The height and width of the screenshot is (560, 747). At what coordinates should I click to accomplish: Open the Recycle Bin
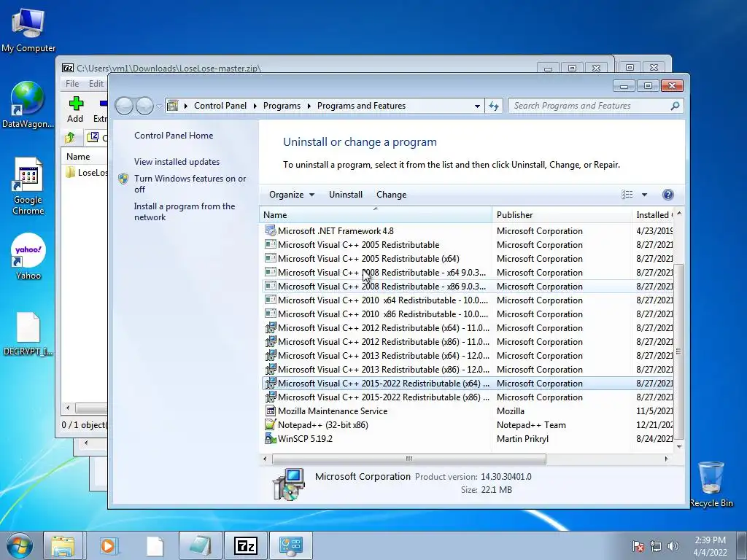(711, 484)
